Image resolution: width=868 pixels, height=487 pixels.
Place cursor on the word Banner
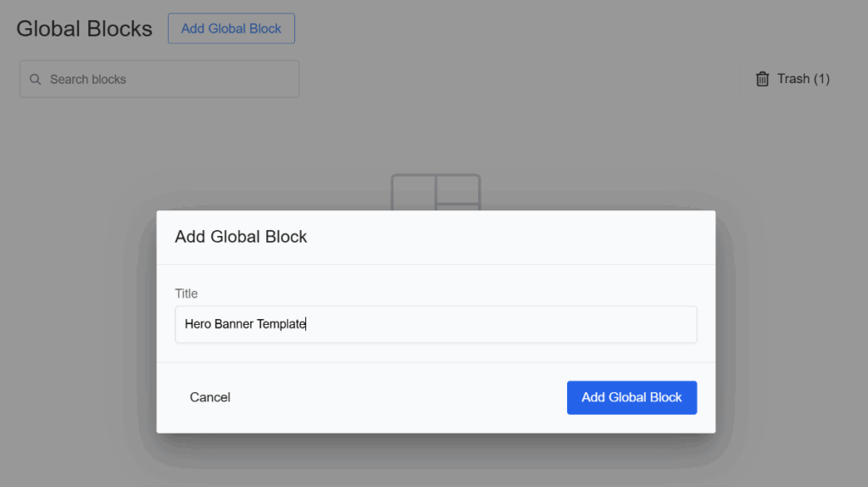click(234, 324)
